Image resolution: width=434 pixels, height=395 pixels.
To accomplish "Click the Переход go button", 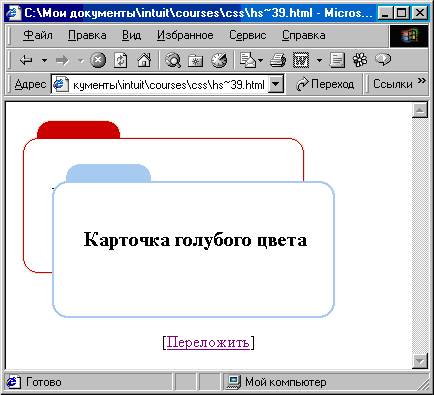I will point(325,84).
